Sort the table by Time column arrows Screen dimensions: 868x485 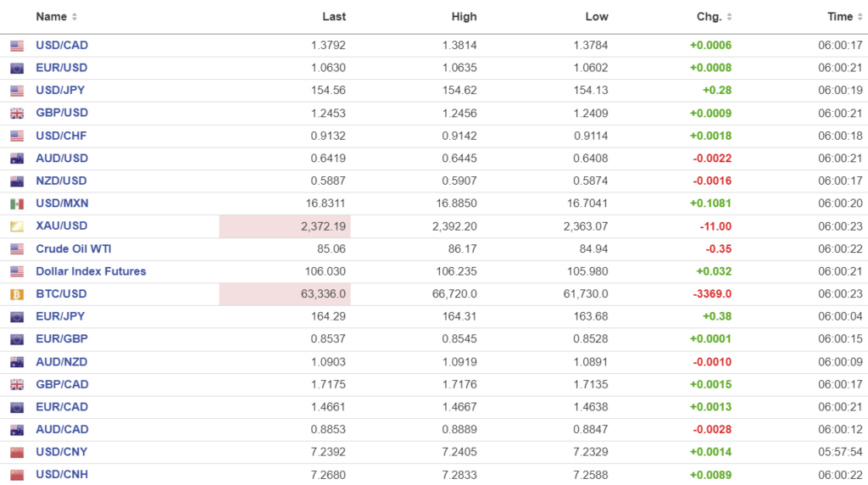(x=860, y=17)
